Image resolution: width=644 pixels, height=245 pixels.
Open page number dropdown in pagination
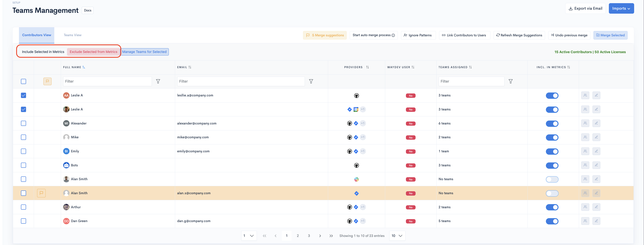[x=249, y=236]
